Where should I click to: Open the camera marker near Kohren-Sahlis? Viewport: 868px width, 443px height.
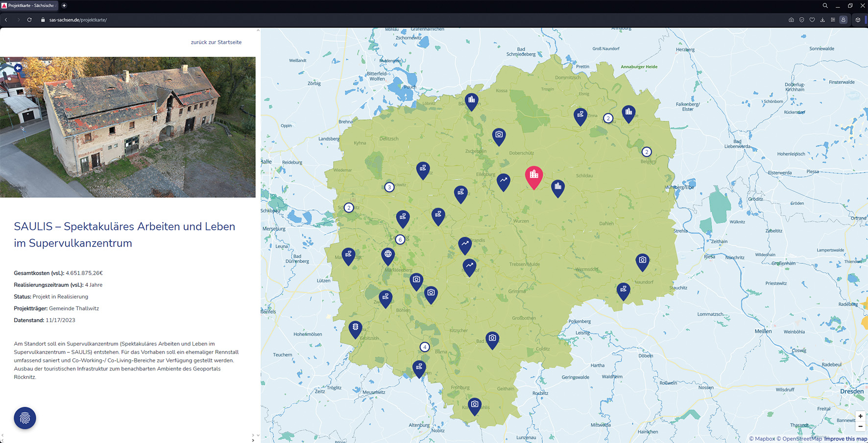point(475,405)
